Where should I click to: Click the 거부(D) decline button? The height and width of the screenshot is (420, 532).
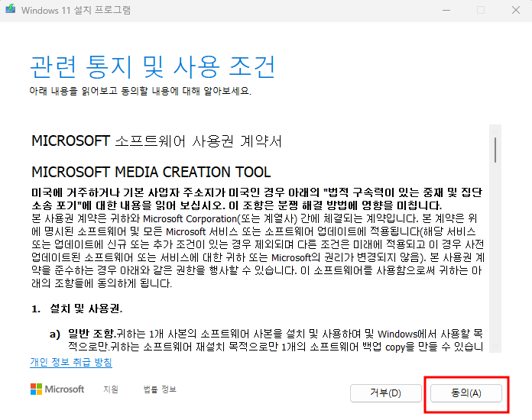386,393
